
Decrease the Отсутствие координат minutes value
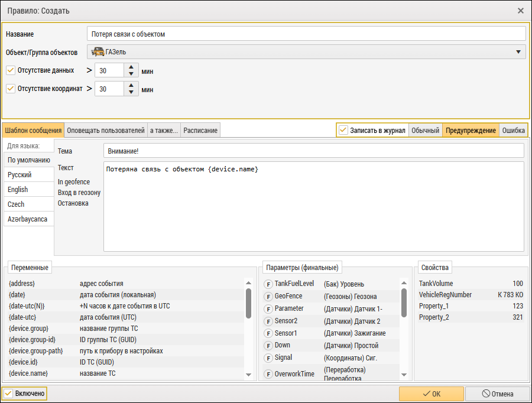[x=131, y=93]
